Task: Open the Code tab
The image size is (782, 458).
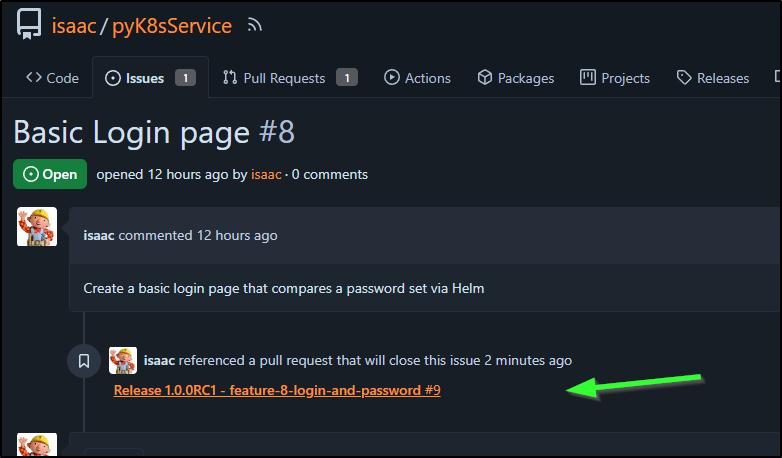Action: (52, 78)
